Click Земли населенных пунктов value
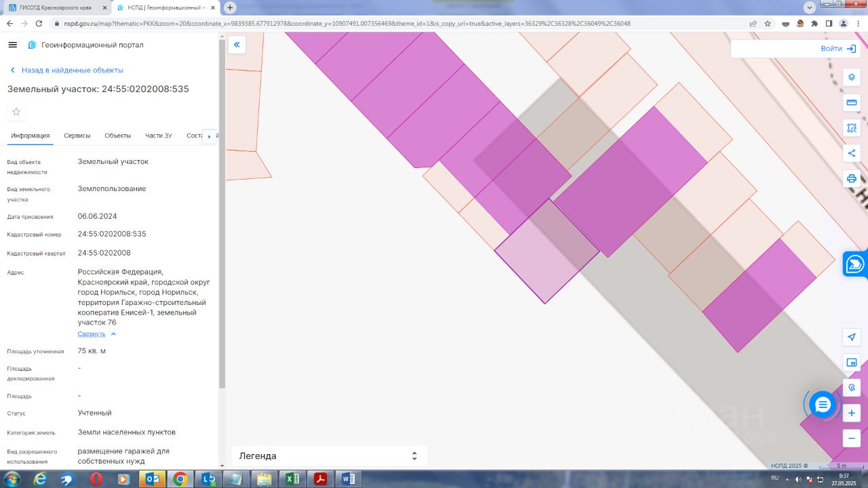Image resolution: width=868 pixels, height=488 pixels. tap(127, 432)
